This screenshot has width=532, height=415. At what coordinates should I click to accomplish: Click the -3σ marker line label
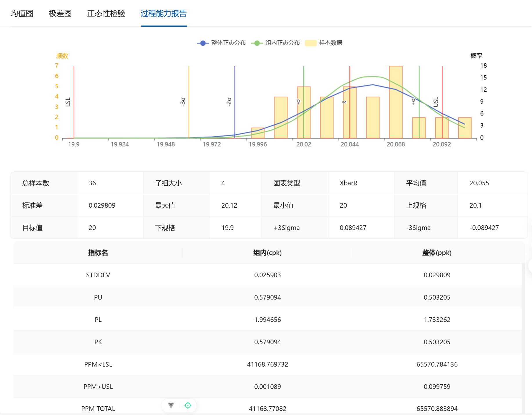183,102
